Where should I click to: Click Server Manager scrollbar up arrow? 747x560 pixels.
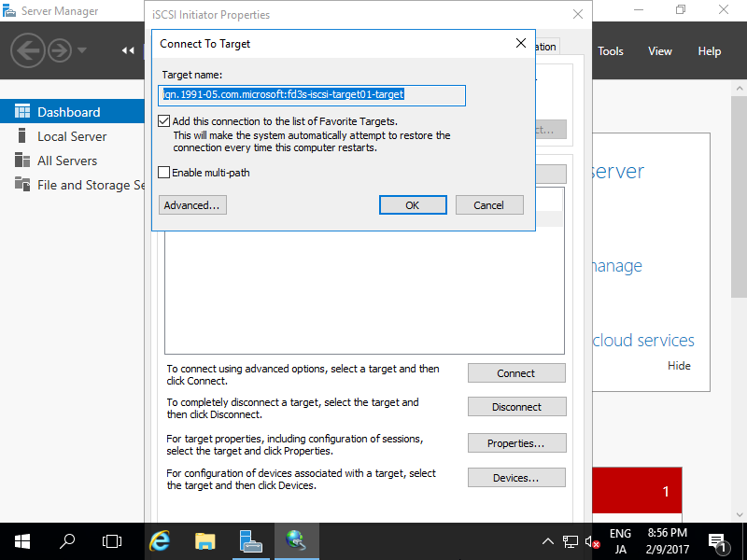739,88
